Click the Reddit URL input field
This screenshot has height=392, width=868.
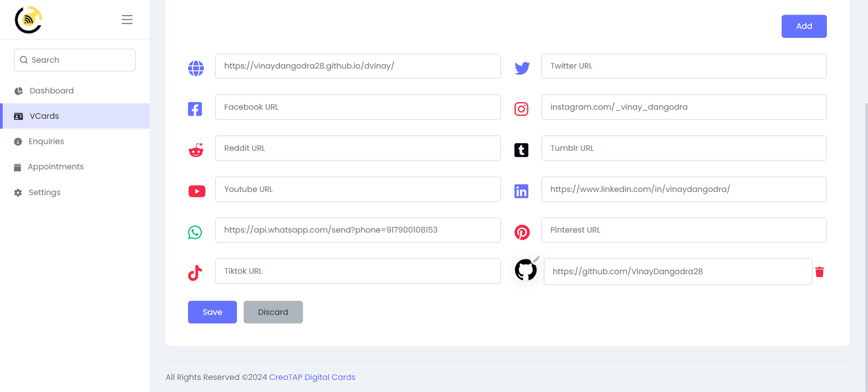point(358,148)
